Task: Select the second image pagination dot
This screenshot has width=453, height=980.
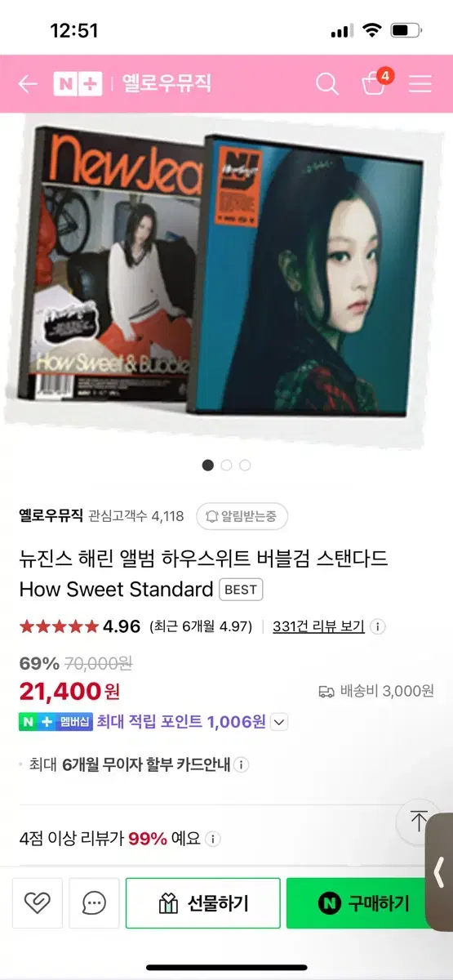Action: point(227,465)
